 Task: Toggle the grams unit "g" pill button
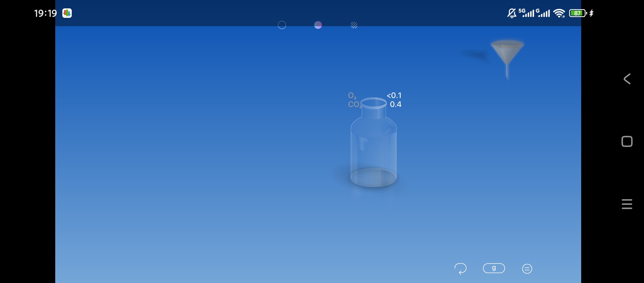494,268
